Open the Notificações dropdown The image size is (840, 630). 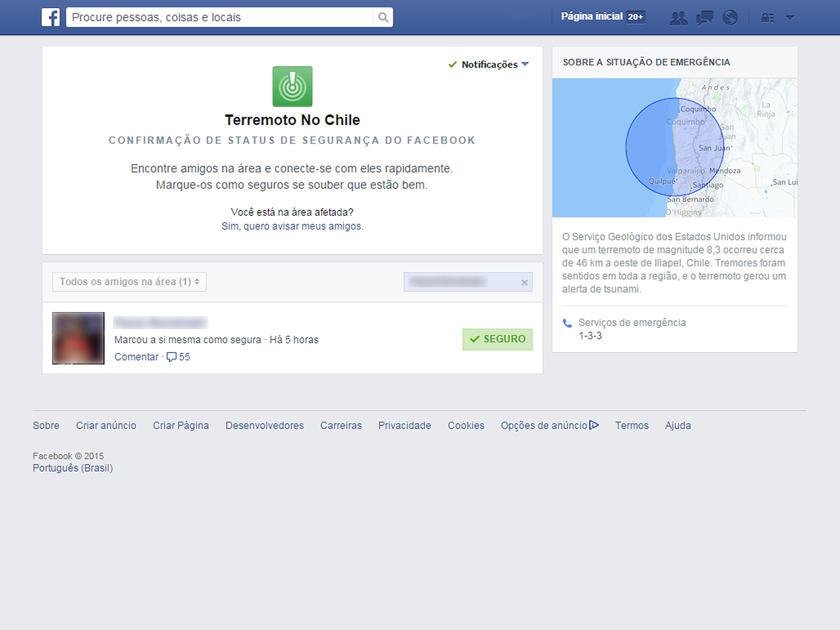coord(489,65)
